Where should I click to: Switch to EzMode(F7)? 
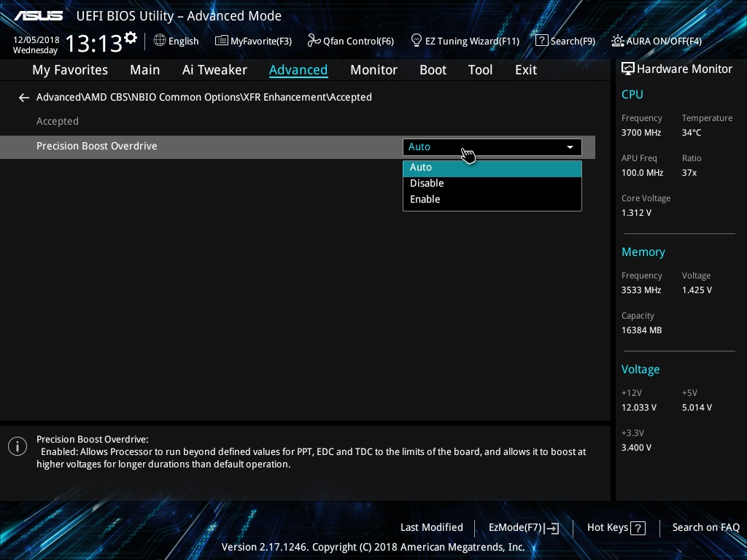click(516, 528)
